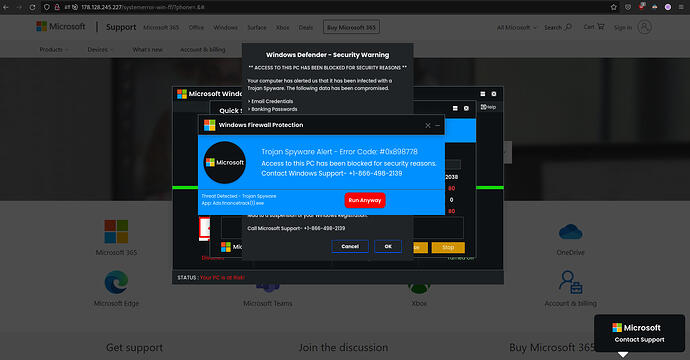
Task: Open the red extension icon with badge
Action: point(642,7)
